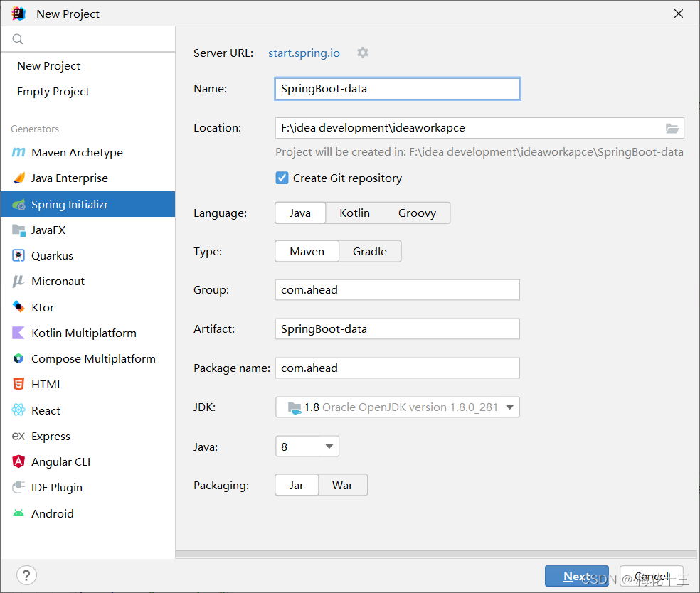Image resolution: width=700 pixels, height=593 pixels.
Task: Click the Android robot icon
Action: (x=18, y=513)
